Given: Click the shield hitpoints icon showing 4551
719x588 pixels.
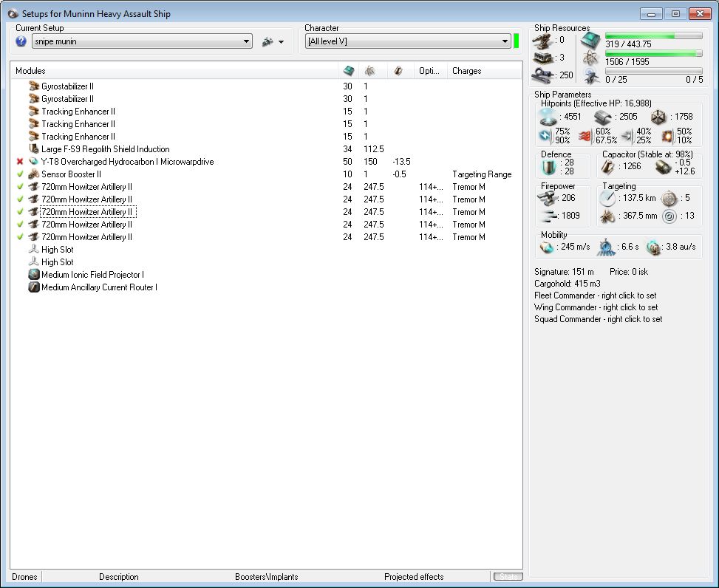Looking at the screenshot, I should [548, 117].
